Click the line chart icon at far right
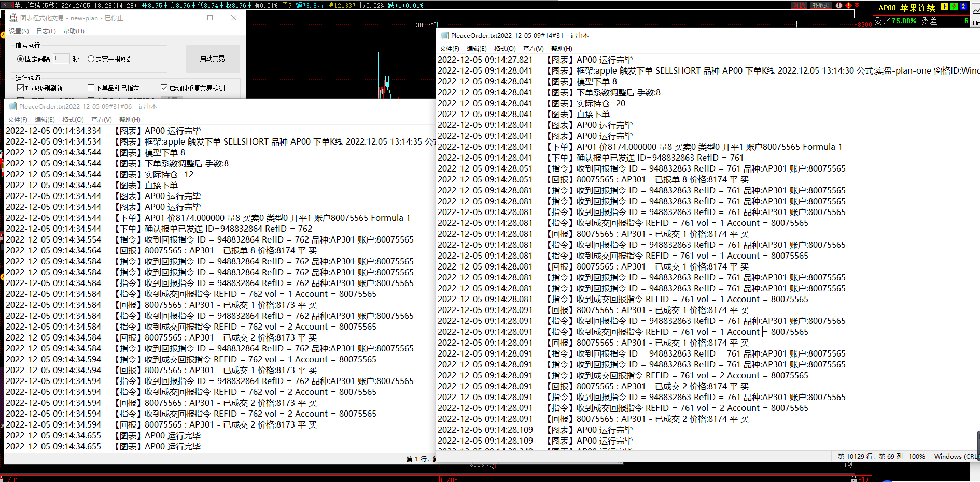 [975, 10]
